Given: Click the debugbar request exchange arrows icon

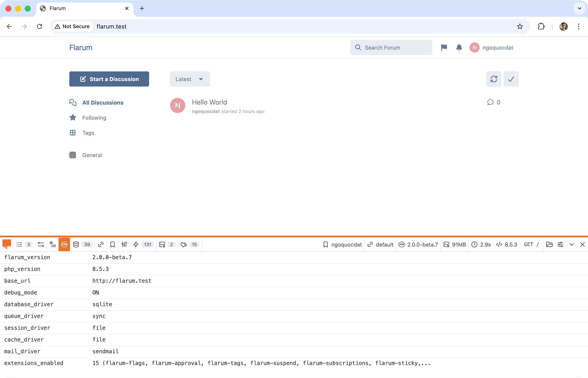Looking at the screenshot, I should pyautogui.click(x=41, y=244).
